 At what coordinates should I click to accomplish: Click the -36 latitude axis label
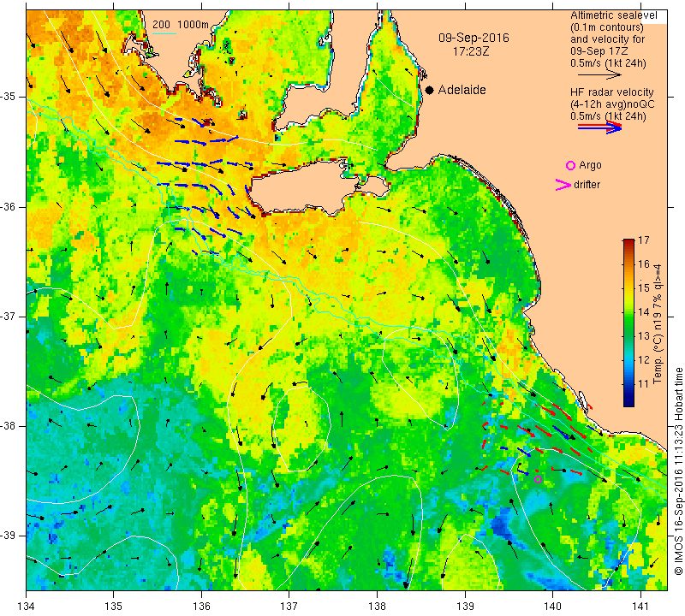pyautogui.click(x=9, y=206)
